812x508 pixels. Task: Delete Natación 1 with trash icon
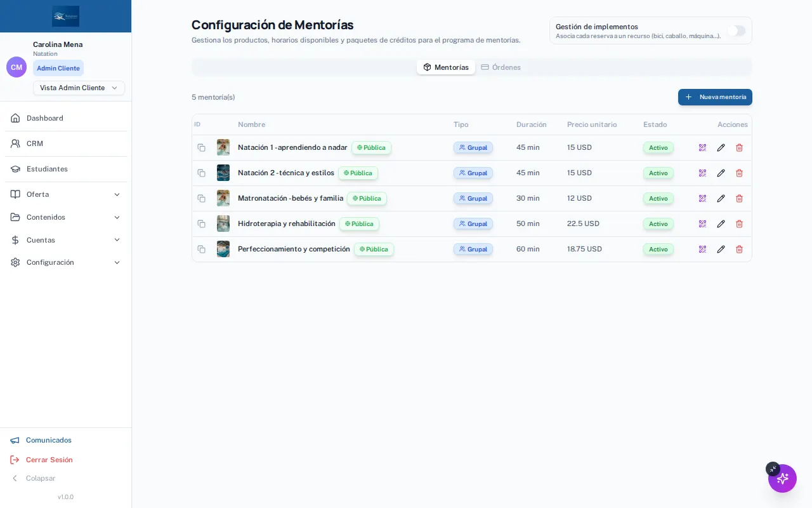coord(739,147)
